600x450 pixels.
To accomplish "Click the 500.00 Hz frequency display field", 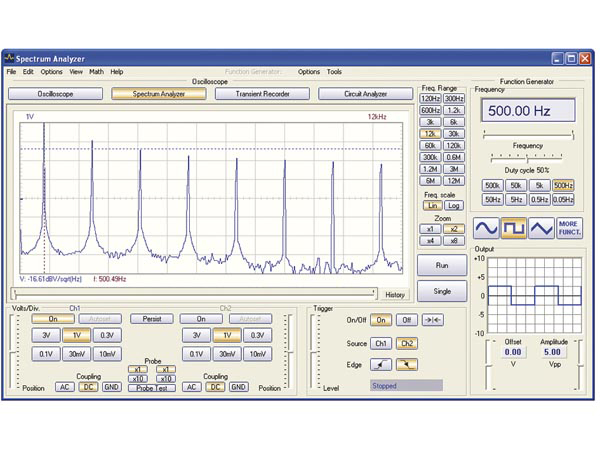I will [528, 111].
